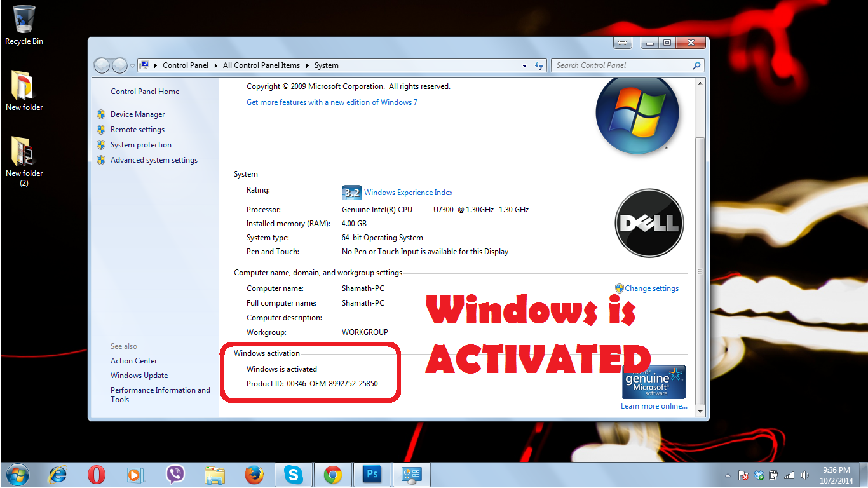Click Change settings link
Viewport: 868px width, 488px height.
click(651, 288)
